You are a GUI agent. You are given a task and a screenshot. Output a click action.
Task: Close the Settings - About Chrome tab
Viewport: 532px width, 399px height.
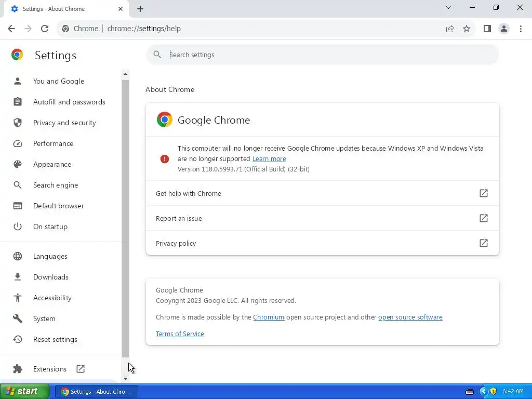point(121,9)
